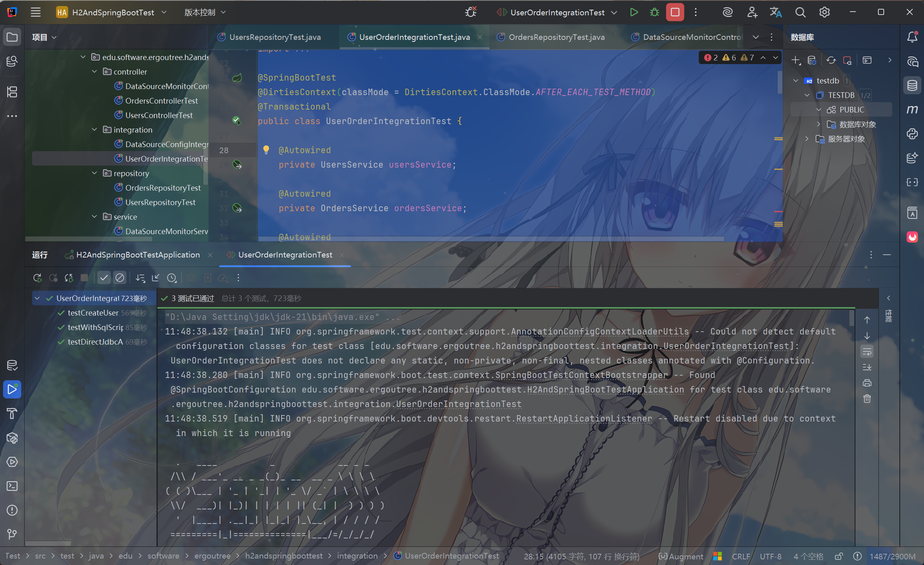Print console output icon
Viewport: 924px width, 565px height.
pos(867,383)
